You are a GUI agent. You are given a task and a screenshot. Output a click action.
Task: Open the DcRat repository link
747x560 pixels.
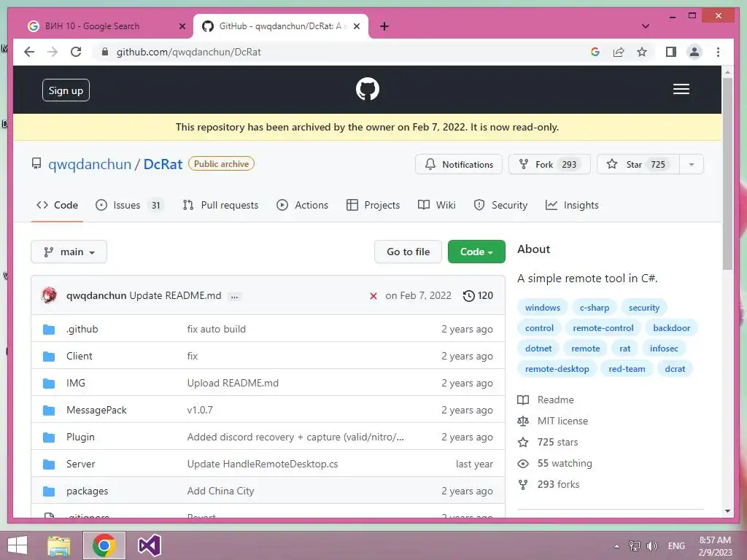coord(163,164)
